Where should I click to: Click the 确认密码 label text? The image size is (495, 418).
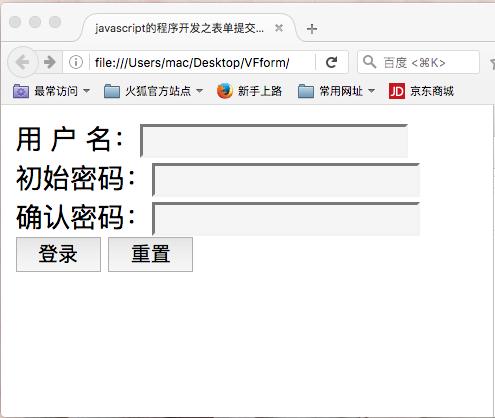tap(76, 217)
